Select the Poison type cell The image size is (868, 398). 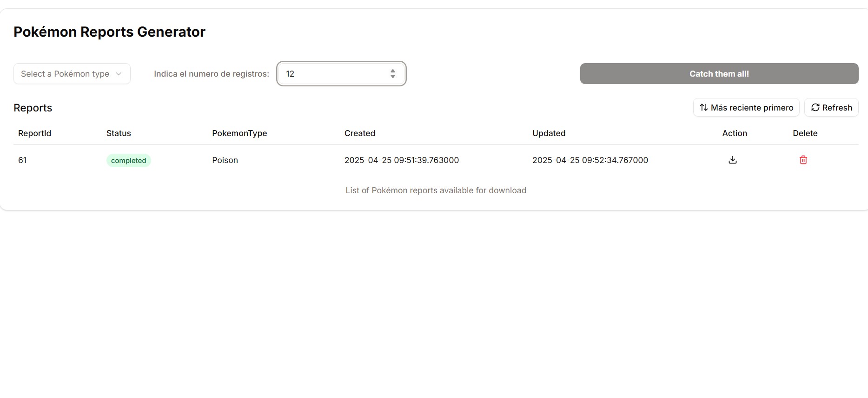tap(225, 160)
